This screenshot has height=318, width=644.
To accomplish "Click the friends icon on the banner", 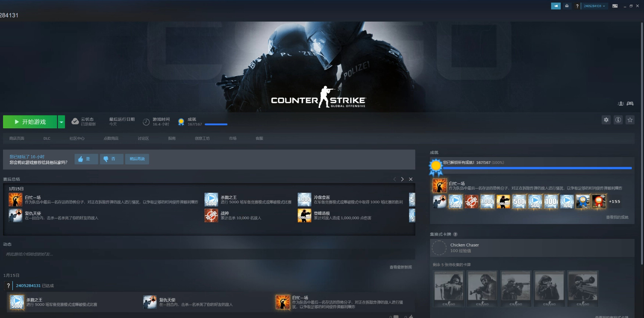I will [621, 103].
